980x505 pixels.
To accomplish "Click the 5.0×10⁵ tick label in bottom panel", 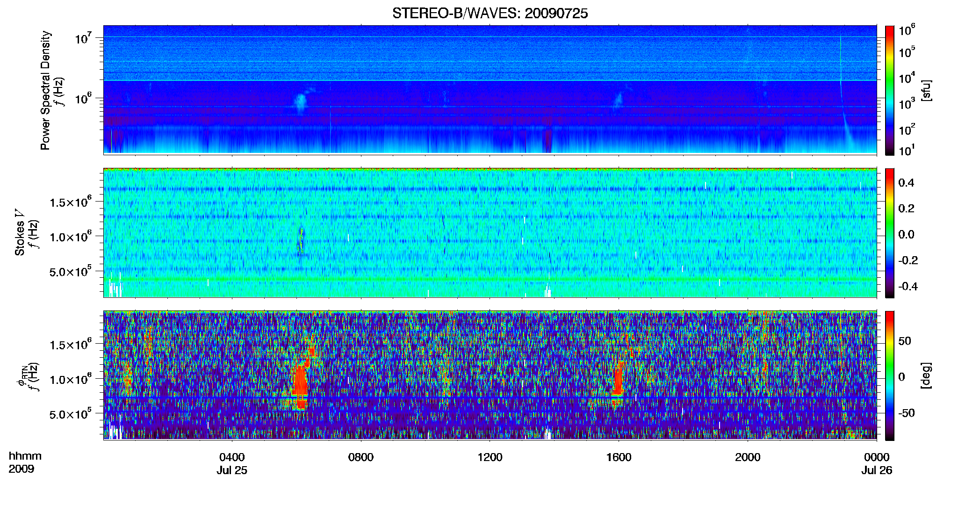I will coord(71,414).
